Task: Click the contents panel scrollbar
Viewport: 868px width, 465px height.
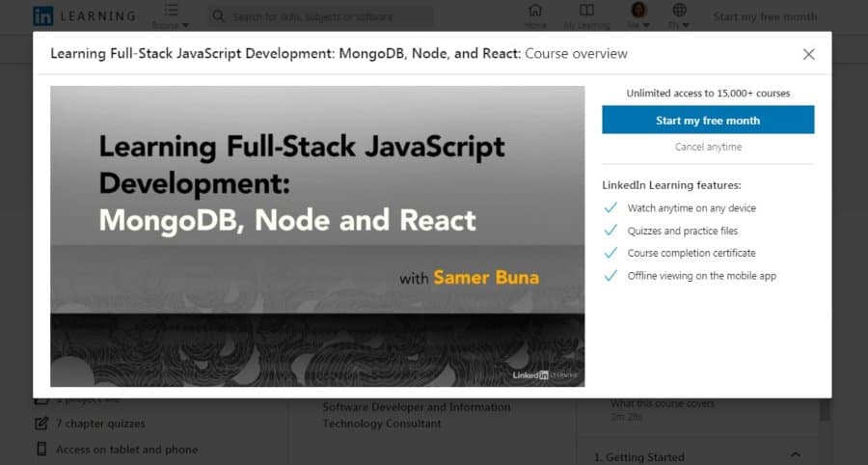Action: [825, 411]
